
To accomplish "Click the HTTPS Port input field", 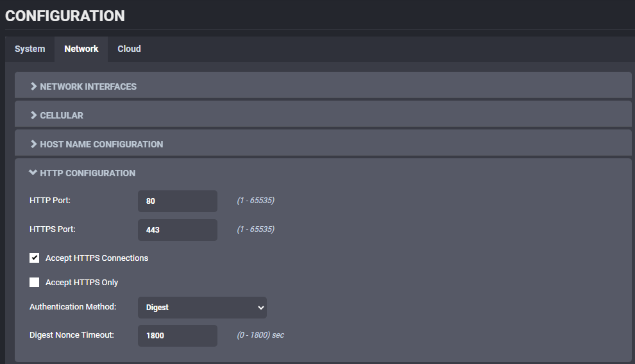I will click(x=178, y=229).
